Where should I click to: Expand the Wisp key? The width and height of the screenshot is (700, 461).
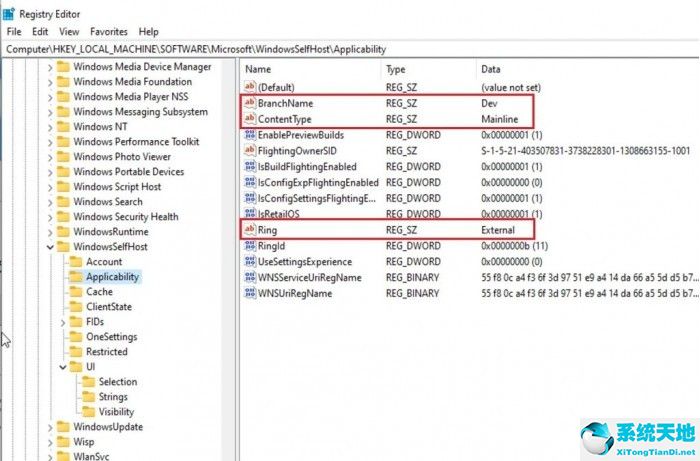(x=50, y=442)
